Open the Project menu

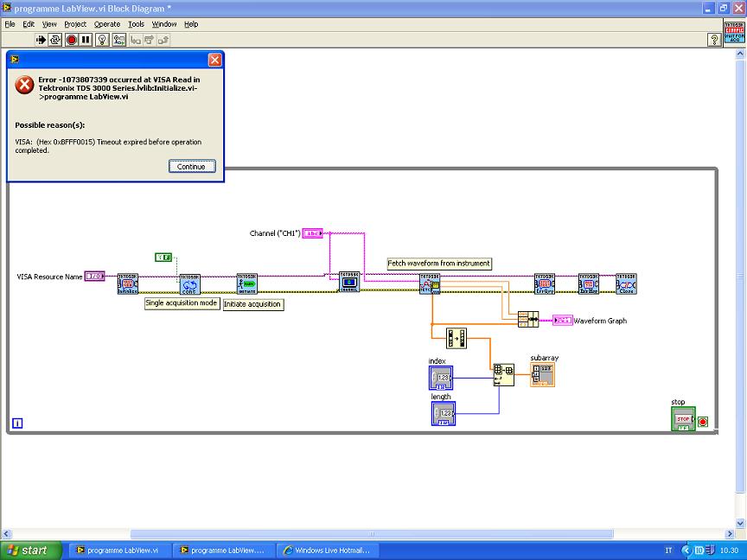[x=75, y=24]
